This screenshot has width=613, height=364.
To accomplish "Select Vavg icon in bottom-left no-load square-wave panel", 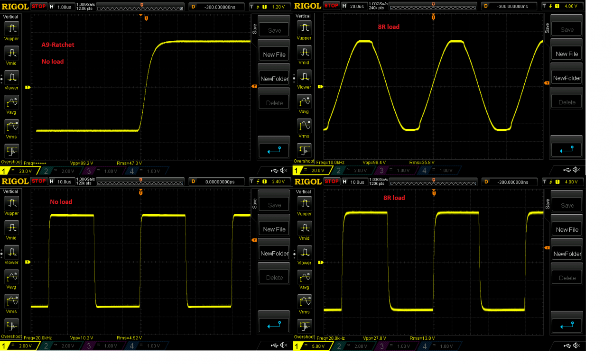I will [10, 276].
